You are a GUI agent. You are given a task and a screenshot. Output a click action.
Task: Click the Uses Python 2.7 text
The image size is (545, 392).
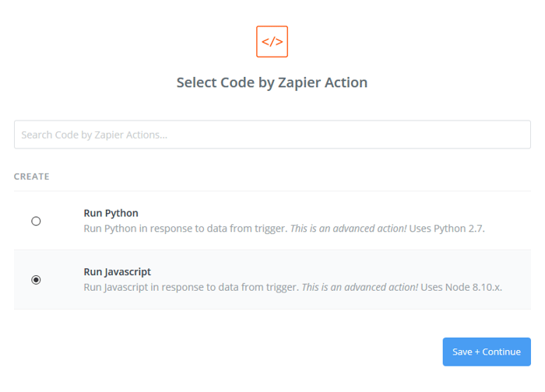pos(448,229)
